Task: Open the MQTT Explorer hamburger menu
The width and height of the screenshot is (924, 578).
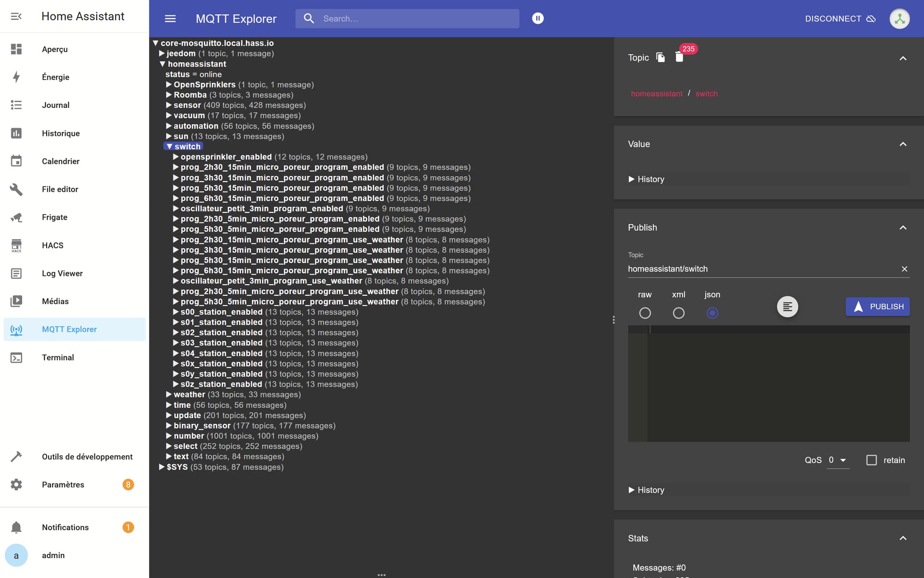Action: coord(170,19)
